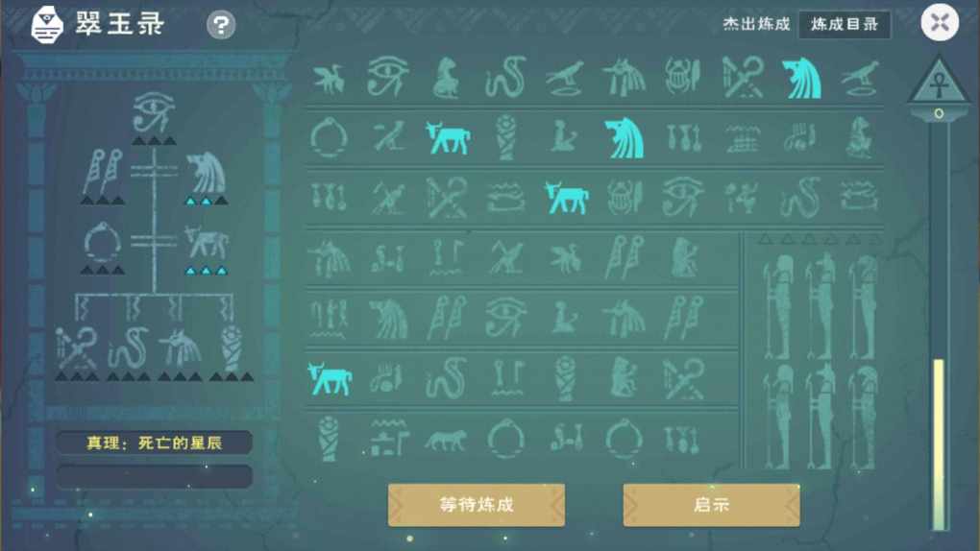This screenshot has width=980, height=551.
Task: Click the ankh pyramid icon
Action: point(939,82)
